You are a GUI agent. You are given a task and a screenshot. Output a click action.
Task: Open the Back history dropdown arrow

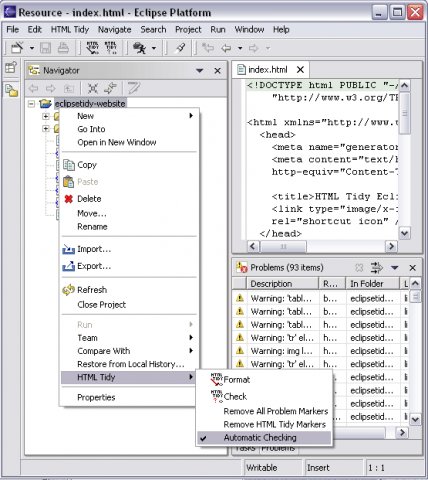click(240, 48)
